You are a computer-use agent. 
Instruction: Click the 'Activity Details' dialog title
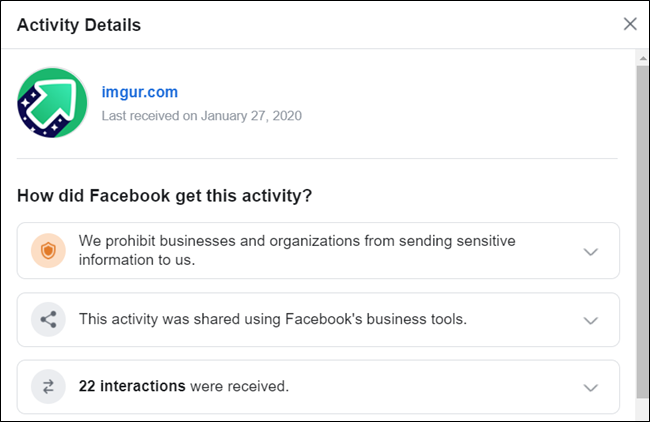[x=79, y=24]
